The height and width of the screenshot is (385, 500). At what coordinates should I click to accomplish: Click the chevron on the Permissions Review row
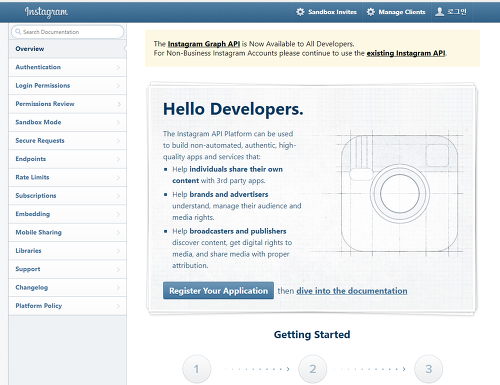click(x=118, y=104)
